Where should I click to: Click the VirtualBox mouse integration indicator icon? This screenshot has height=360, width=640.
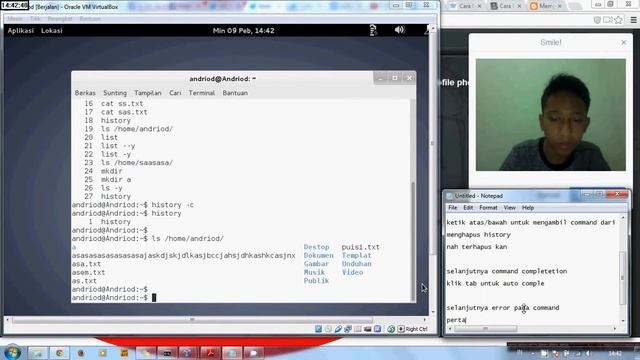(x=391, y=329)
